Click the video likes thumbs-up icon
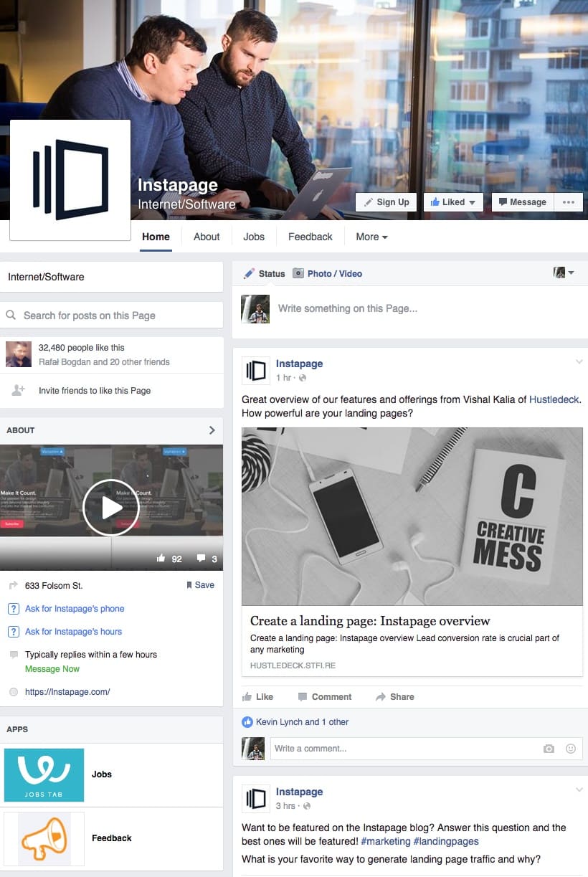 (161, 559)
